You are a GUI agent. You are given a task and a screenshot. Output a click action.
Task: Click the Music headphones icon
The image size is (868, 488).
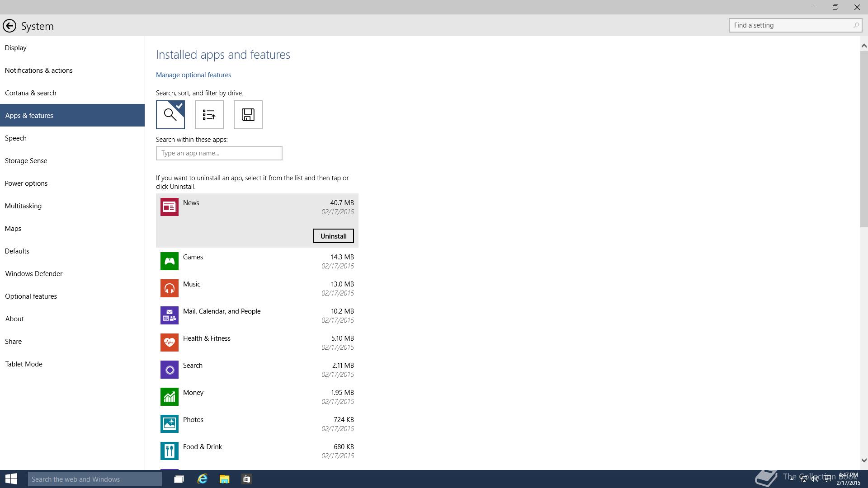tap(170, 288)
